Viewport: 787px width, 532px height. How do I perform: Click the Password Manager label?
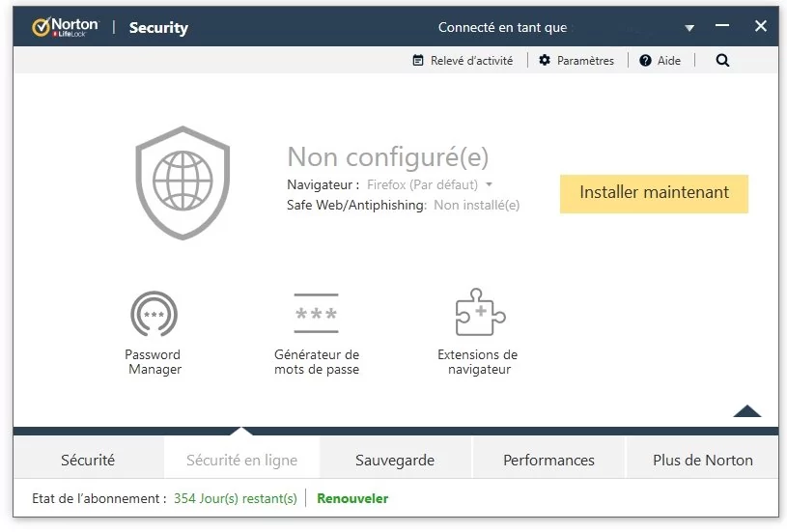tap(154, 362)
